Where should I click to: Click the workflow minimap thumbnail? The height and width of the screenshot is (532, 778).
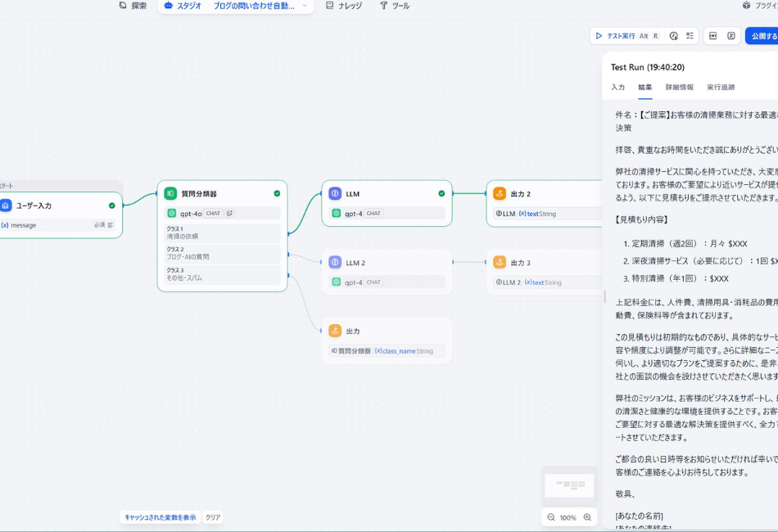pos(569,485)
